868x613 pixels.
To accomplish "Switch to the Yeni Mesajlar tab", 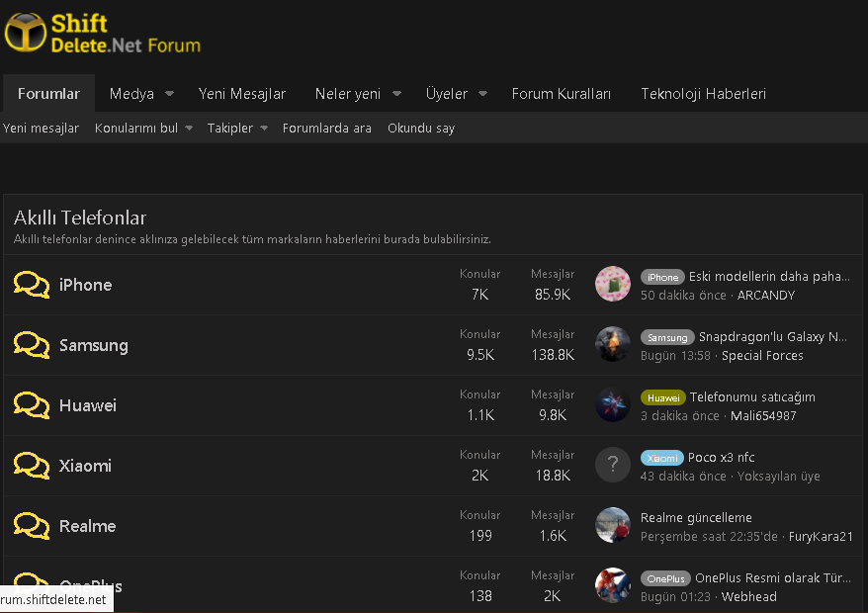I will pyautogui.click(x=242, y=94).
